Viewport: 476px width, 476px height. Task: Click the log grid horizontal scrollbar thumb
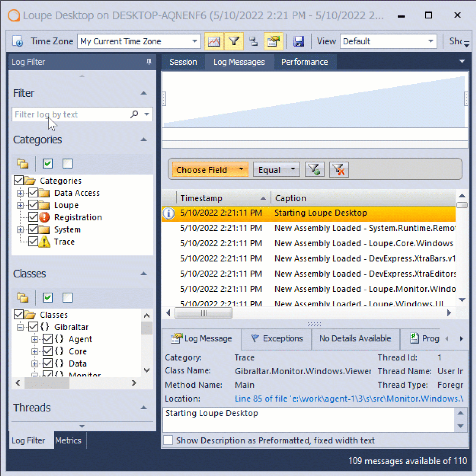tap(203, 313)
